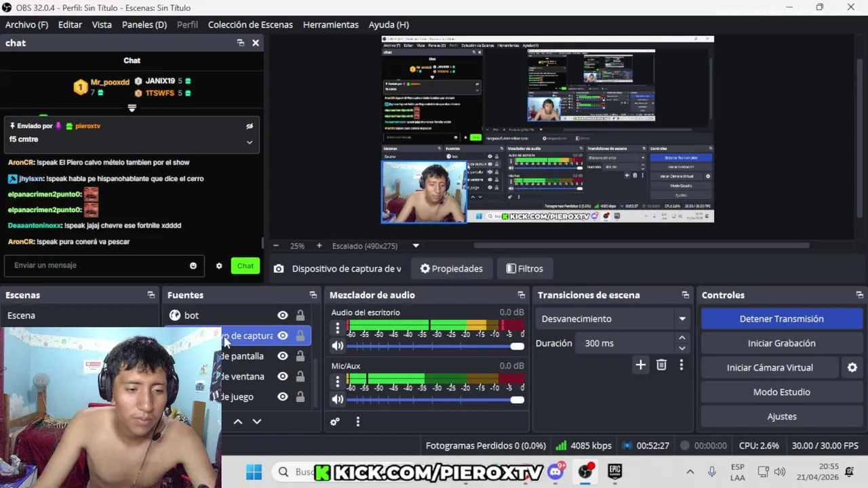Mute the Mic/Aux speaker icon
This screenshot has width=868, height=488.
click(x=338, y=400)
